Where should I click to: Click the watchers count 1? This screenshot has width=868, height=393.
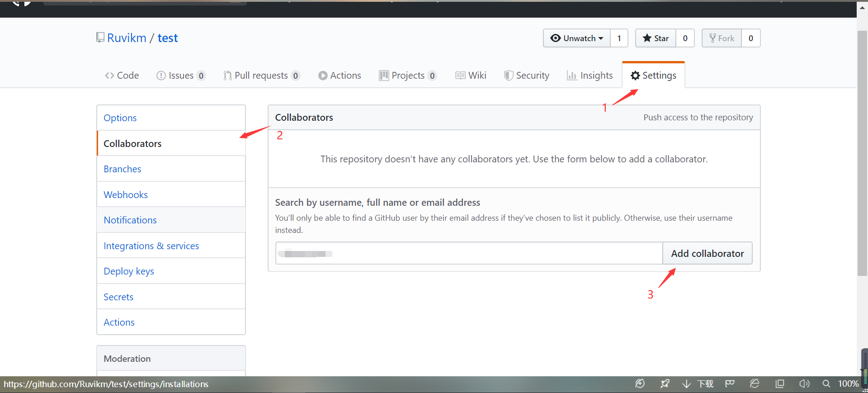[619, 38]
